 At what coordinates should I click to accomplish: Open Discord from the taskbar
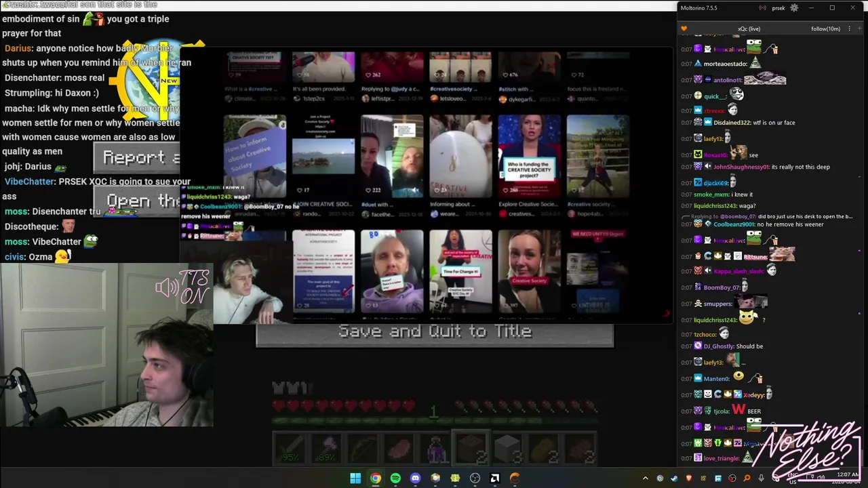pos(415,479)
